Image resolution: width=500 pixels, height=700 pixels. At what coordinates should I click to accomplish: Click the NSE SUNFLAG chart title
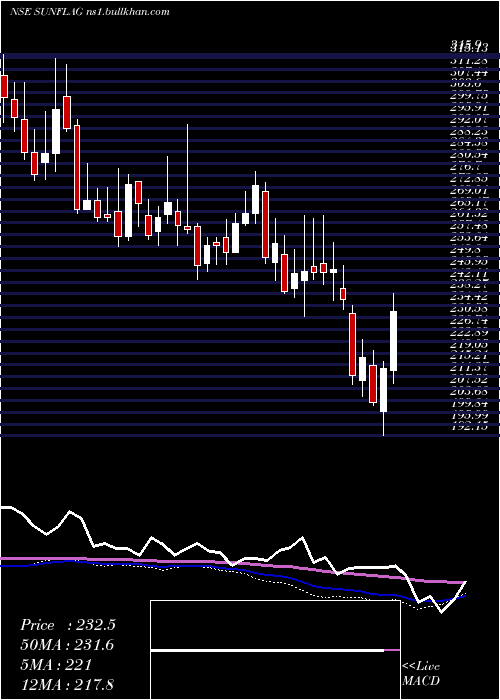90,12
